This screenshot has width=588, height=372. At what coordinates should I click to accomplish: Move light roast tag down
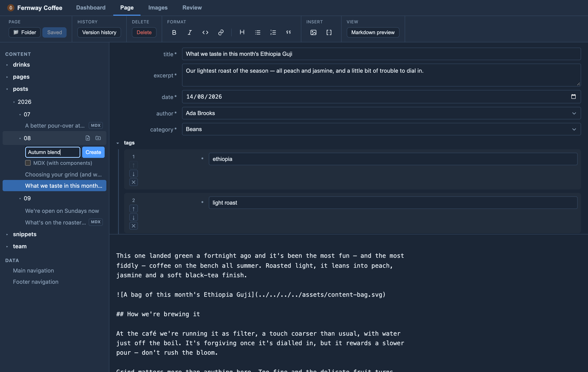134,217
